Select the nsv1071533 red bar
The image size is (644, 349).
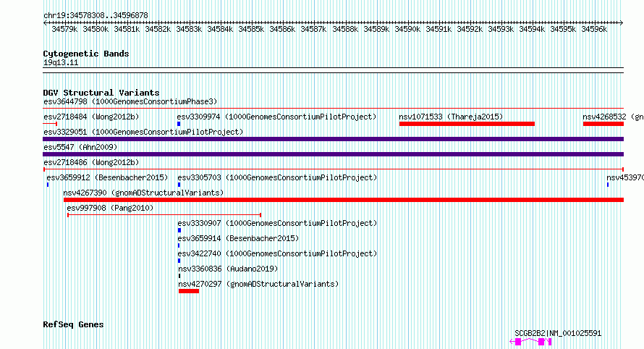click(x=467, y=124)
